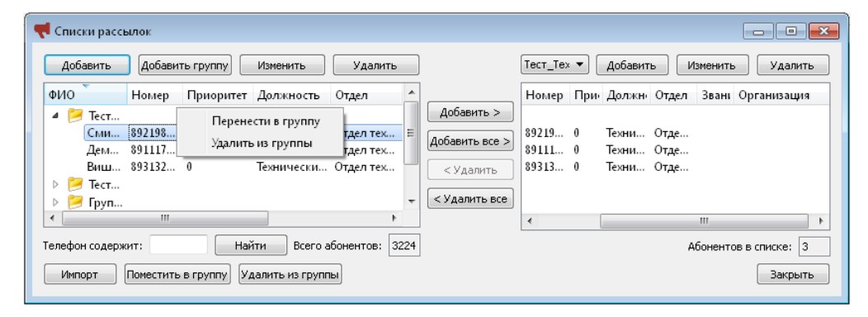Image resolution: width=868 pixels, height=317 pixels.
Task: Click Абонентов в списке value field
Action: [x=814, y=247]
